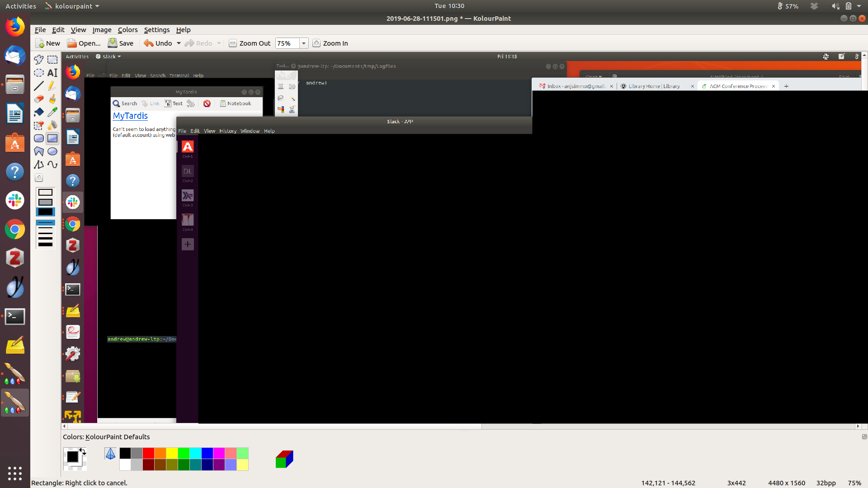Choose the no-fill rectangle style option
This screenshot has height=488, width=868.
pyautogui.click(x=45, y=192)
